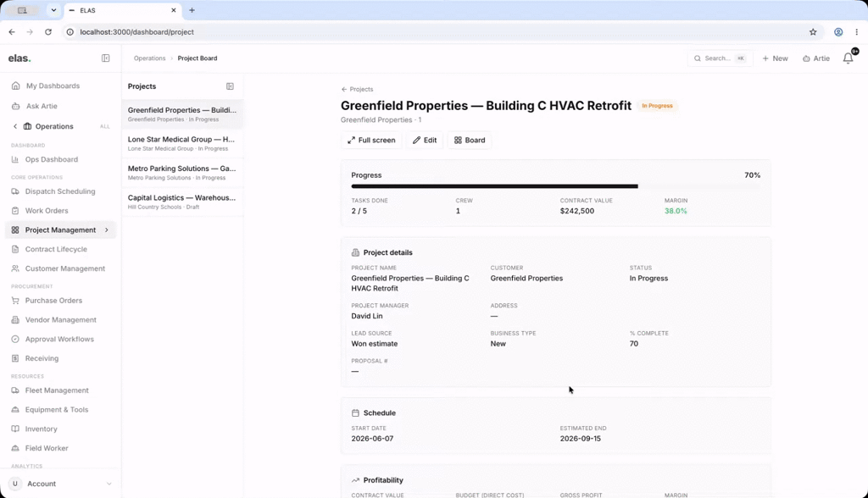Open Work Orders clipboard icon
This screenshot has width=868, height=498.
click(x=15, y=211)
